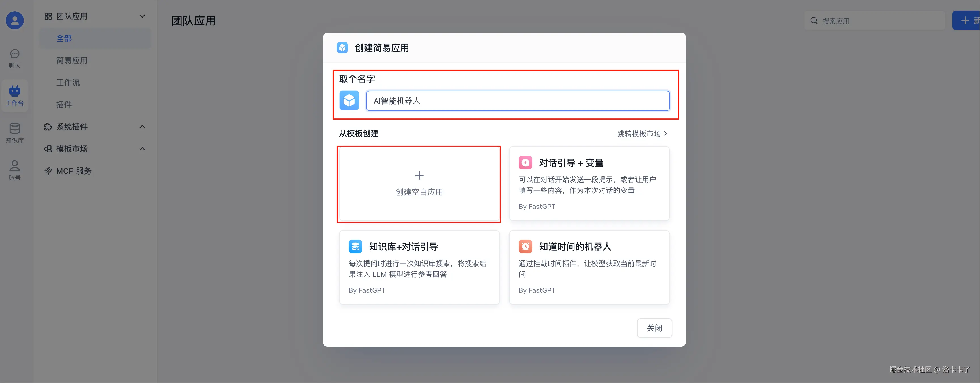This screenshot has width=980, height=383.
Task: Expand the 模板市场 section chevron
Action: pos(142,149)
